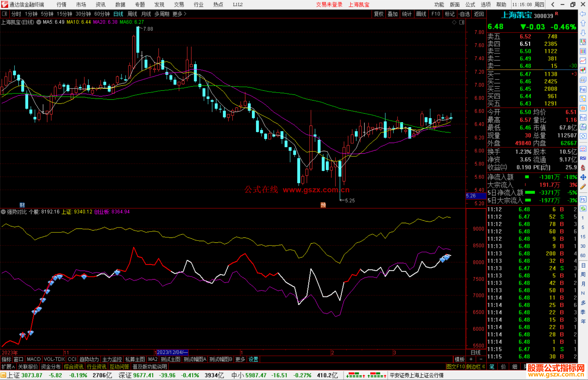Click the chart zoom-in plus button

[471, 359]
